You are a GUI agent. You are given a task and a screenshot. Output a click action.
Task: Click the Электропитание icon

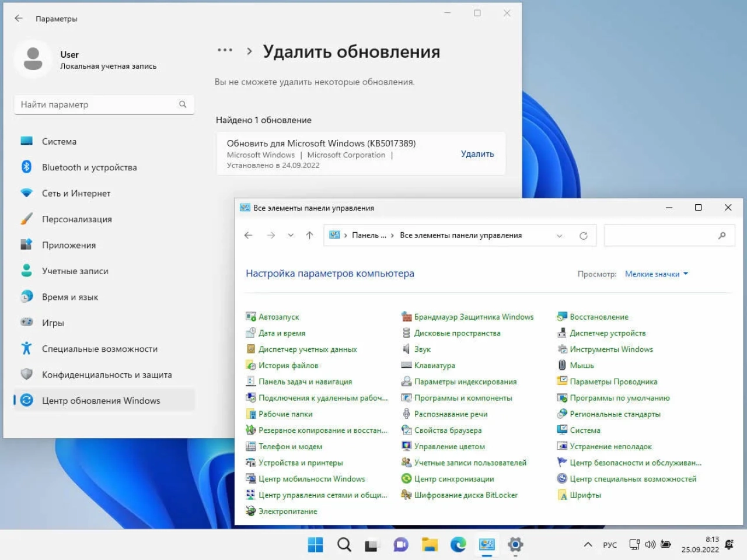coord(251,511)
